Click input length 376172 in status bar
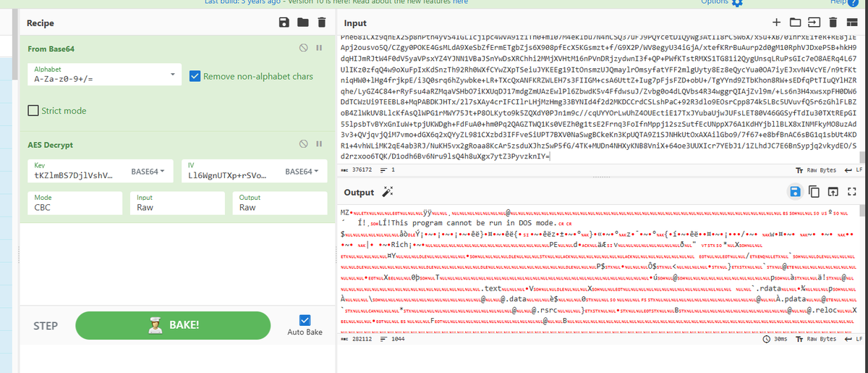Image resolution: width=868 pixels, height=373 pixels. [x=355, y=169]
